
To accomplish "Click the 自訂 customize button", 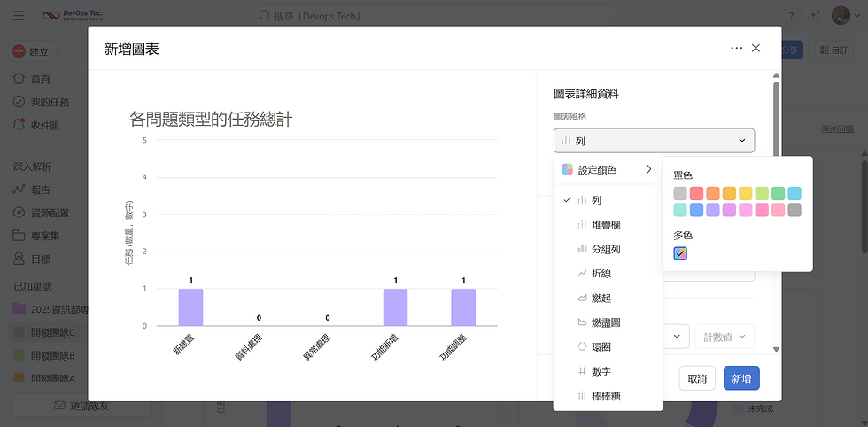I will 833,50.
